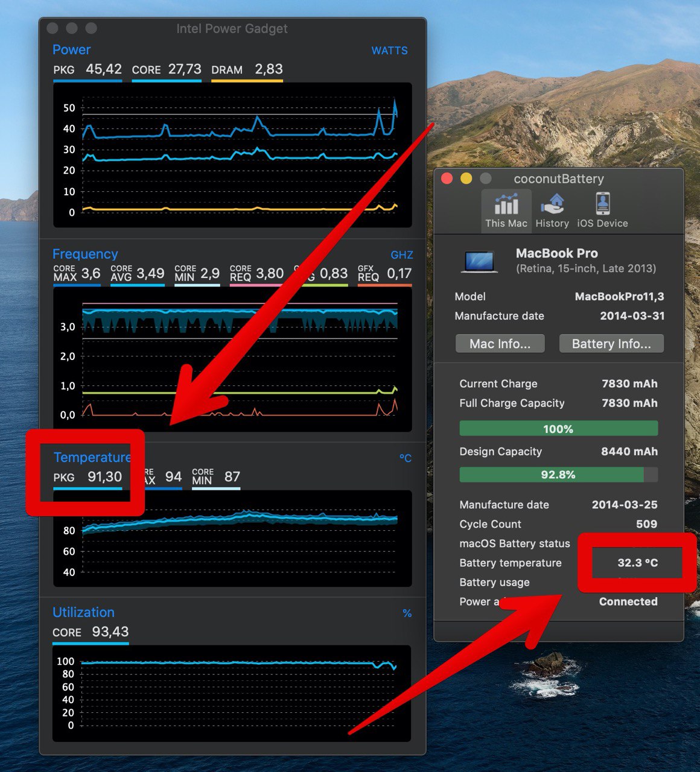Click the GHZ unit label

coord(402,255)
